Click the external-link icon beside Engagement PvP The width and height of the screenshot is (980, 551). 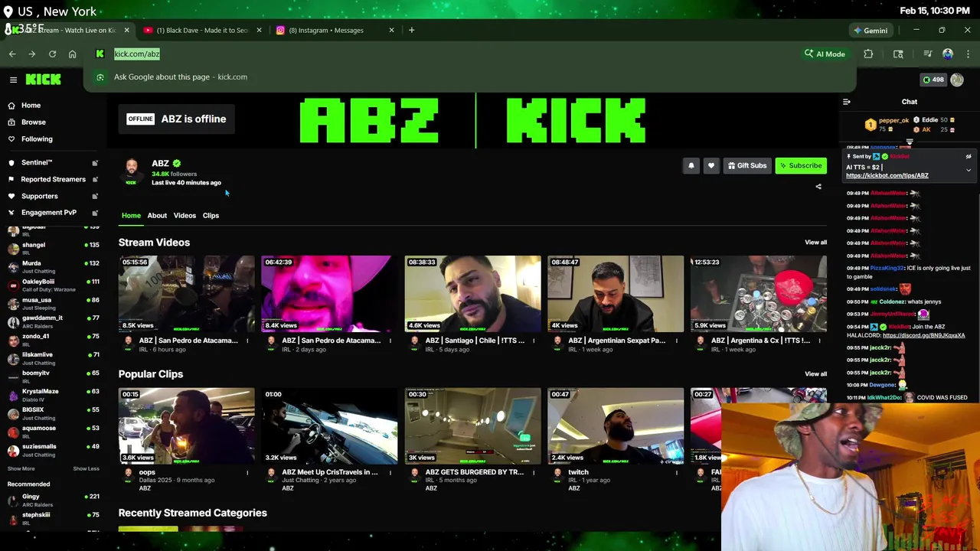point(95,213)
